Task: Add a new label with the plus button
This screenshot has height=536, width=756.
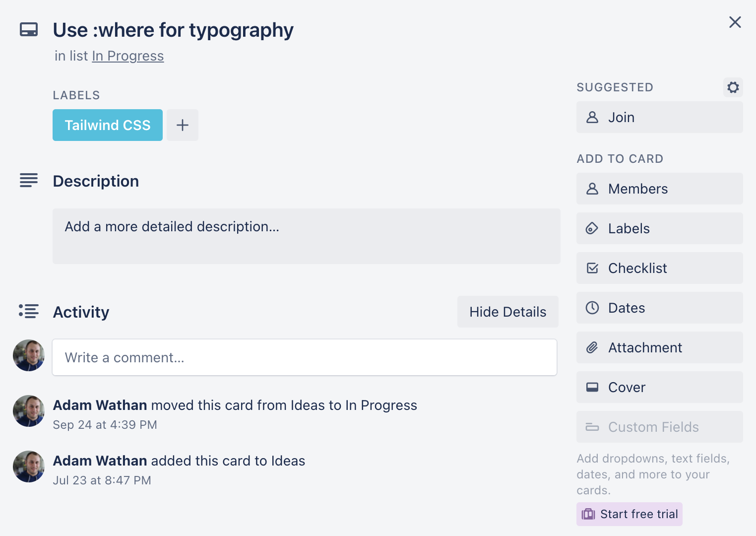Action: (x=182, y=125)
